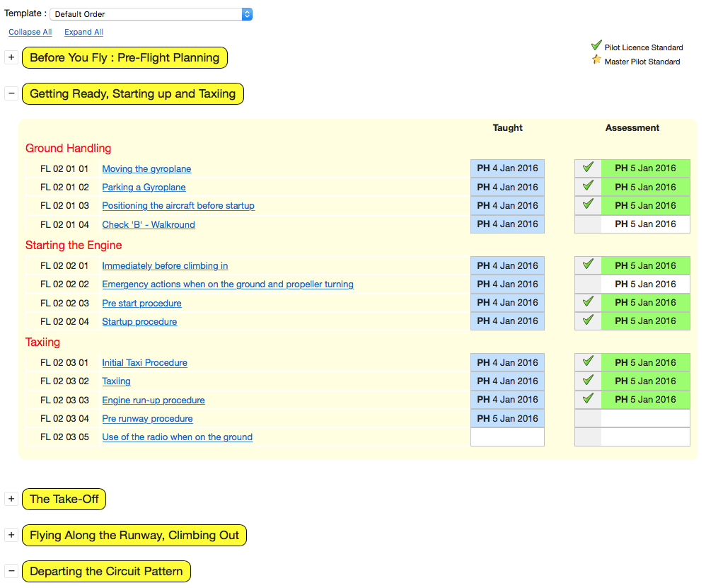Open the Template dropdown
This screenshot has width=706, height=588.
(151, 14)
